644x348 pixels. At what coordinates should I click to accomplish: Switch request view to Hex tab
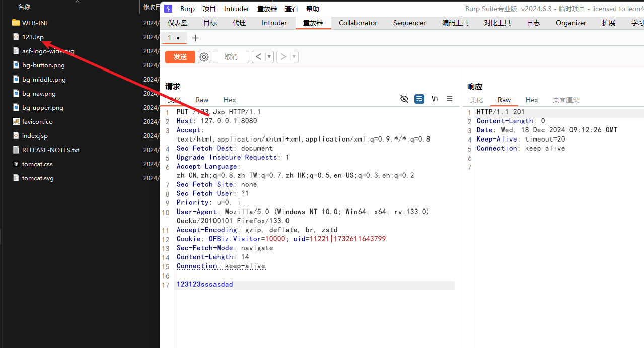click(x=230, y=100)
